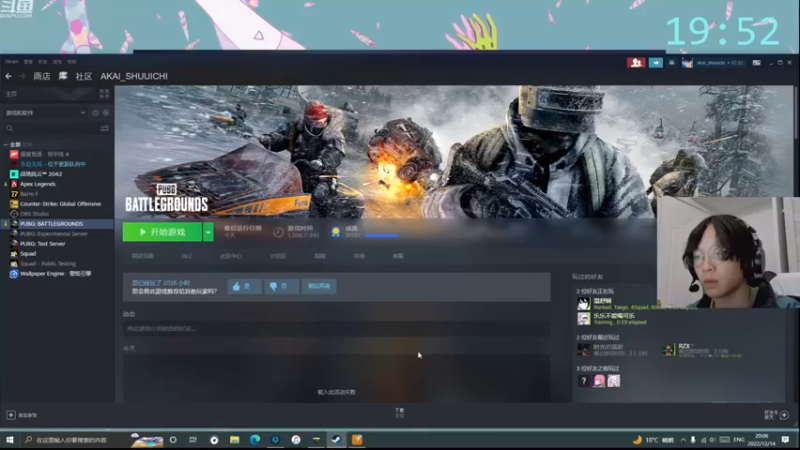The width and height of the screenshot is (800, 450).
Task: Click the Steam icon in the taskbar
Action: pyautogui.click(x=336, y=440)
